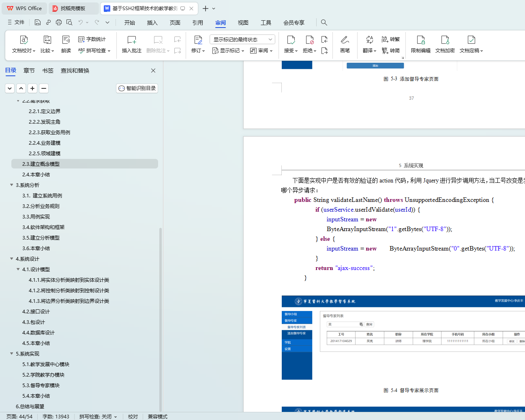The height and width of the screenshot is (420, 525).
Task: Click 转简 convert to simplified Chinese
Action: pos(391,51)
